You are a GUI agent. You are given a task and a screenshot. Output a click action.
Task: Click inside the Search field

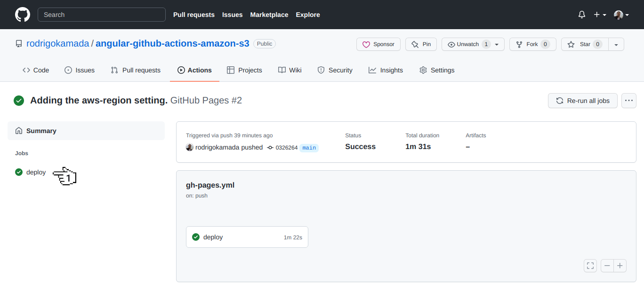(x=101, y=15)
